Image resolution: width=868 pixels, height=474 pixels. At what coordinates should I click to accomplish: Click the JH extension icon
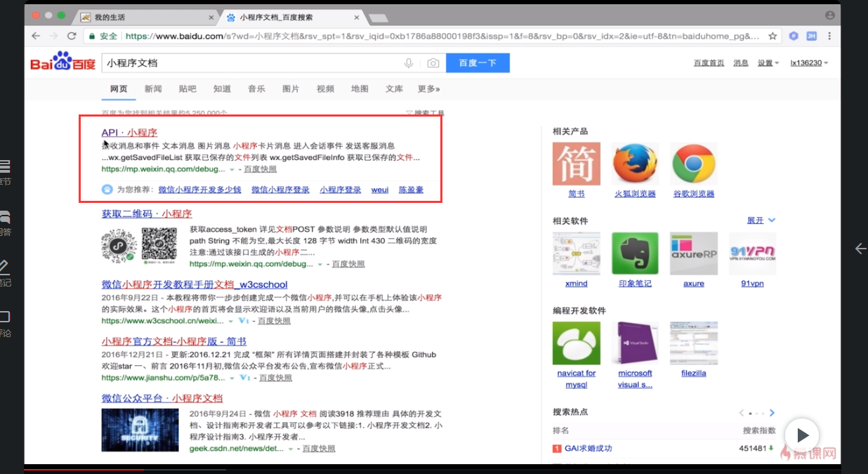point(811,36)
